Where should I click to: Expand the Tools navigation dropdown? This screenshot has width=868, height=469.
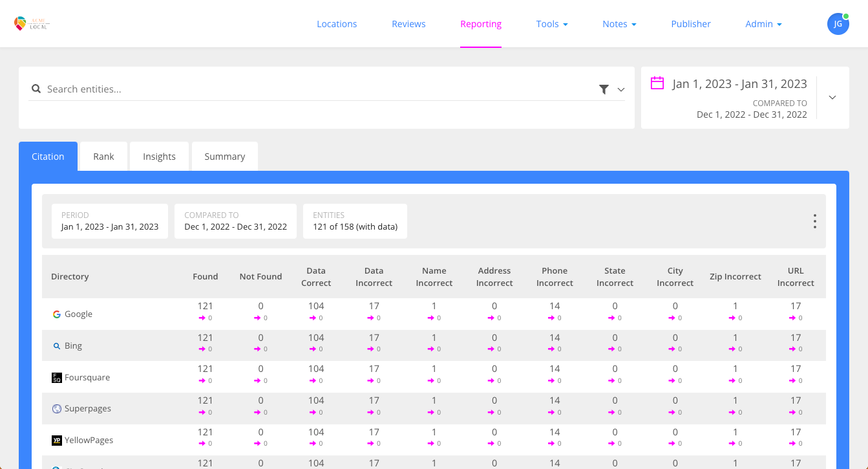click(552, 24)
